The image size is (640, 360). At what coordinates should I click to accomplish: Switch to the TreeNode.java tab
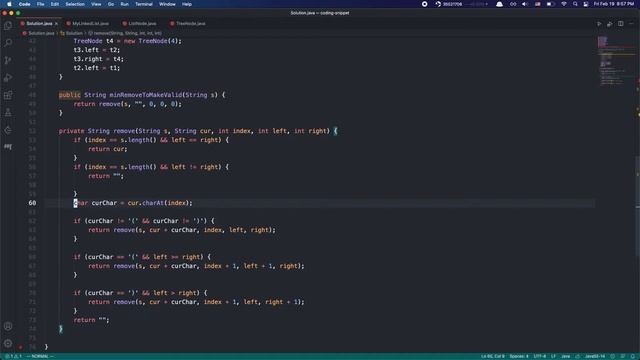[x=190, y=24]
